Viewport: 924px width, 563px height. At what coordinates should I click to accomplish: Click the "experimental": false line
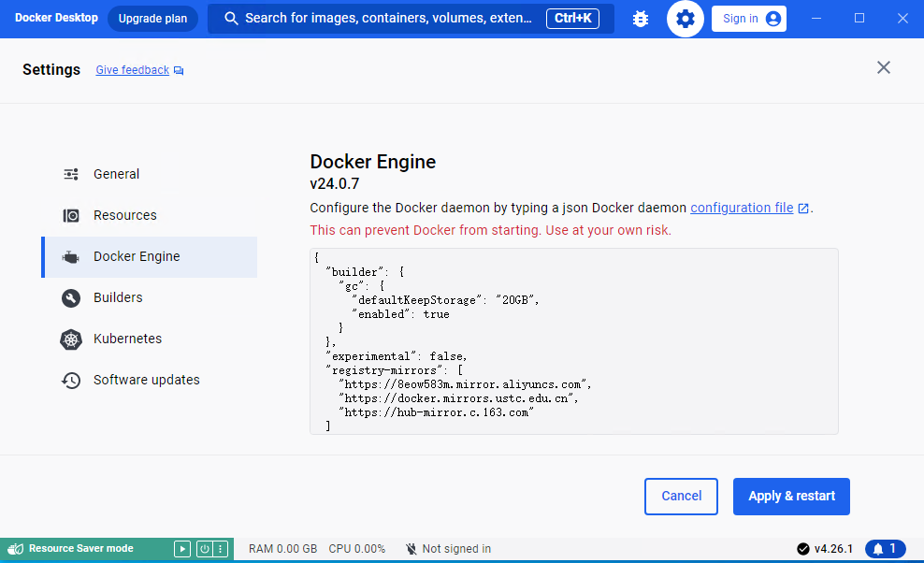397,356
